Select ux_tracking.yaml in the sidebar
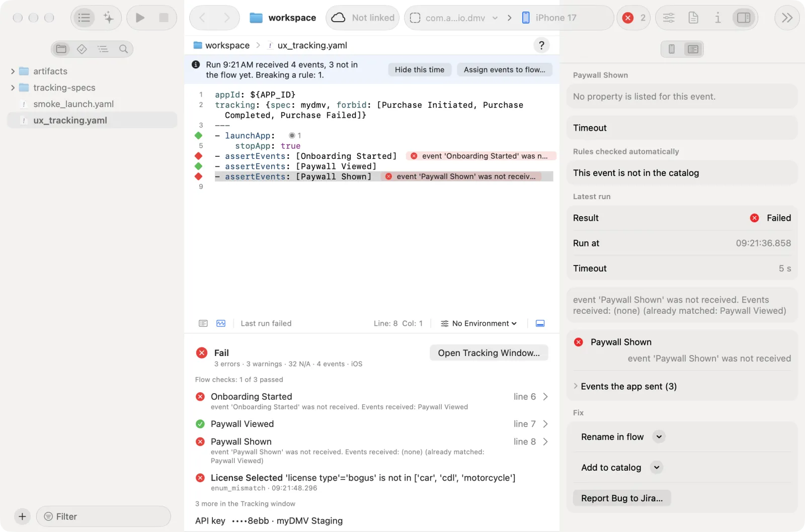805x532 pixels. point(92,120)
